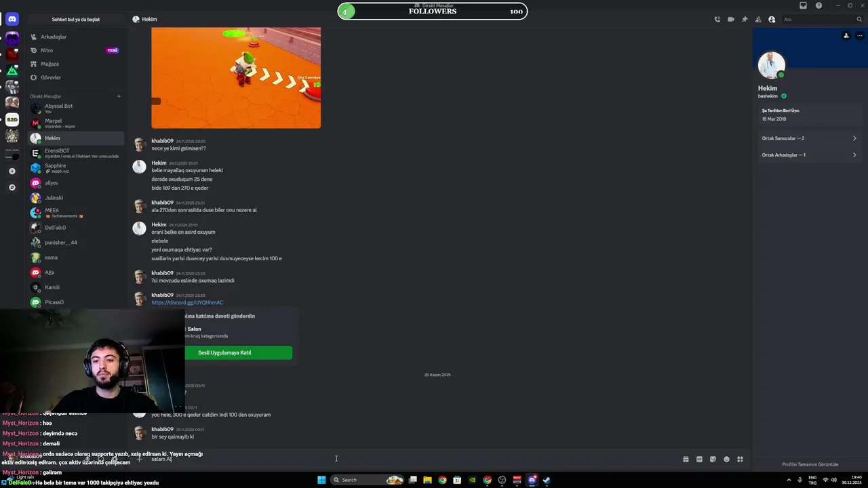Viewport: 868px width, 488px height.
Task: Open punisher__44 direct message
Action: pyautogui.click(x=76, y=243)
